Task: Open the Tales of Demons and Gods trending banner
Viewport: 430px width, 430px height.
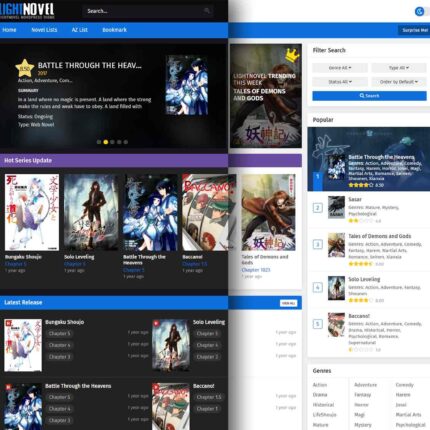Action: 266,96
